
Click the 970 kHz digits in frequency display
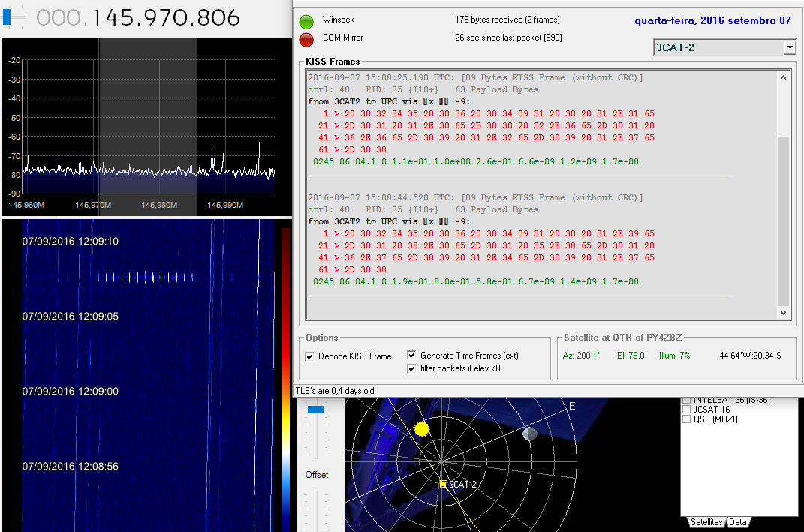(x=166, y=17)
